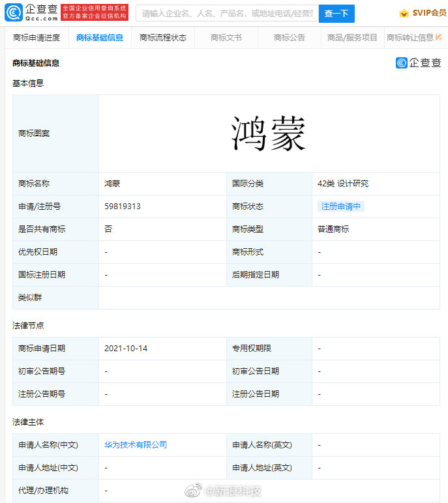This screenshot has height=503, width=448.
Task: Select the 商标基础信息 tab
Action: pyautogui.click(x=99, y=38)
